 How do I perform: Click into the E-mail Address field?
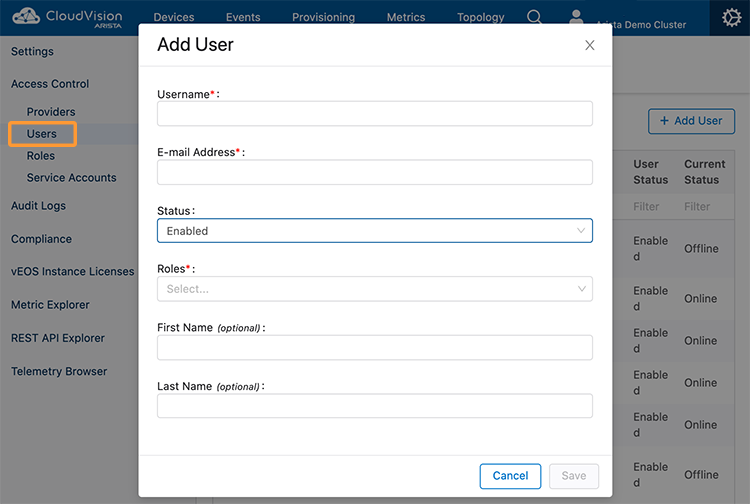375,172
